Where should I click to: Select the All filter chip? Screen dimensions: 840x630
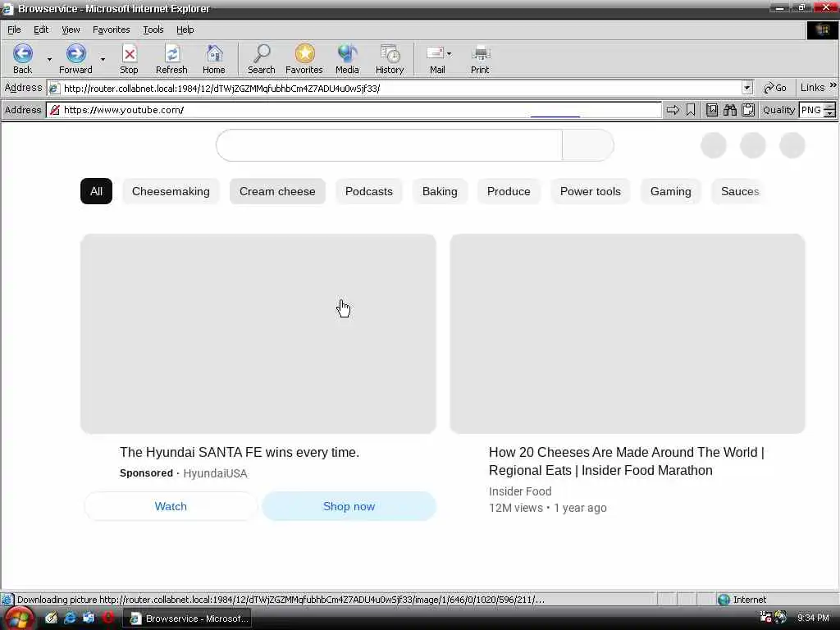[97, 191]
